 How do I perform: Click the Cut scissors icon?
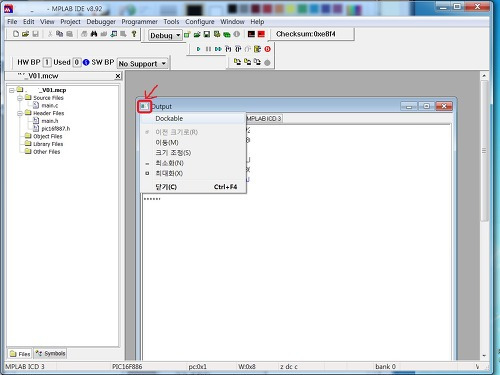tap(50, 34)
